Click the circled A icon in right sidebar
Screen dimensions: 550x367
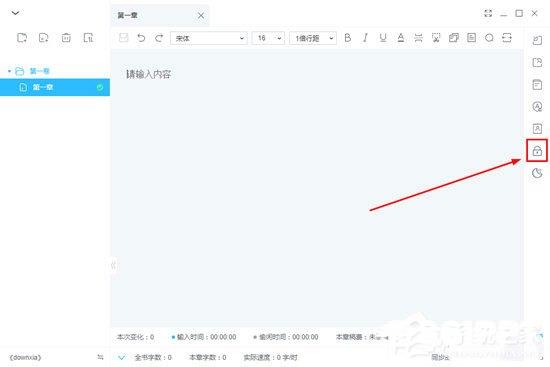537,106
